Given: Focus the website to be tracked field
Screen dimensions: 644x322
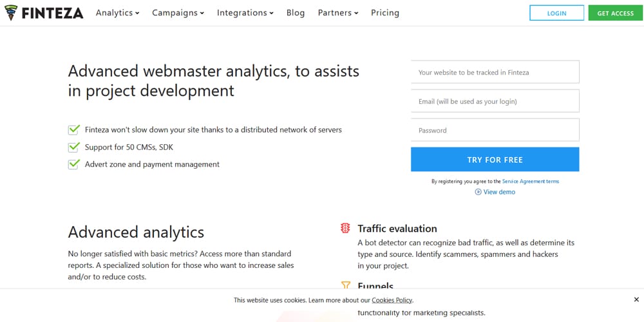Looking at the screenshot, I should [495, 72].
